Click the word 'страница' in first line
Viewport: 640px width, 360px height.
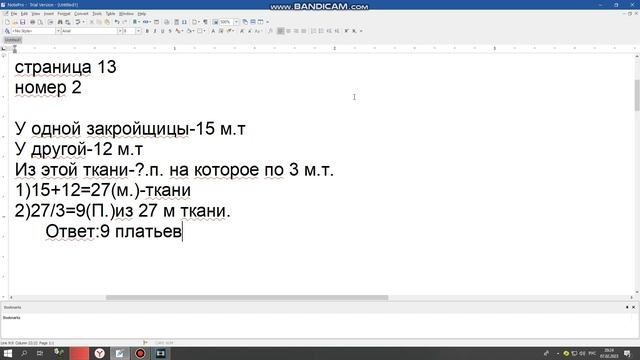53,67
